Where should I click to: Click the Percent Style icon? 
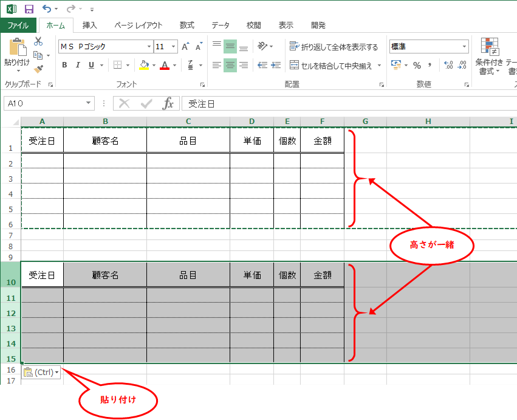click(417, 65)
